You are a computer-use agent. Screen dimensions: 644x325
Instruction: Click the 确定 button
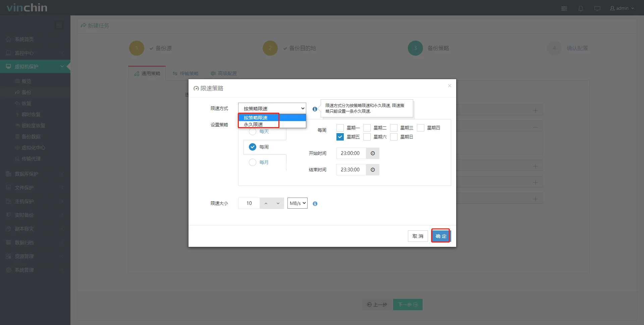(x=440, y=236)
